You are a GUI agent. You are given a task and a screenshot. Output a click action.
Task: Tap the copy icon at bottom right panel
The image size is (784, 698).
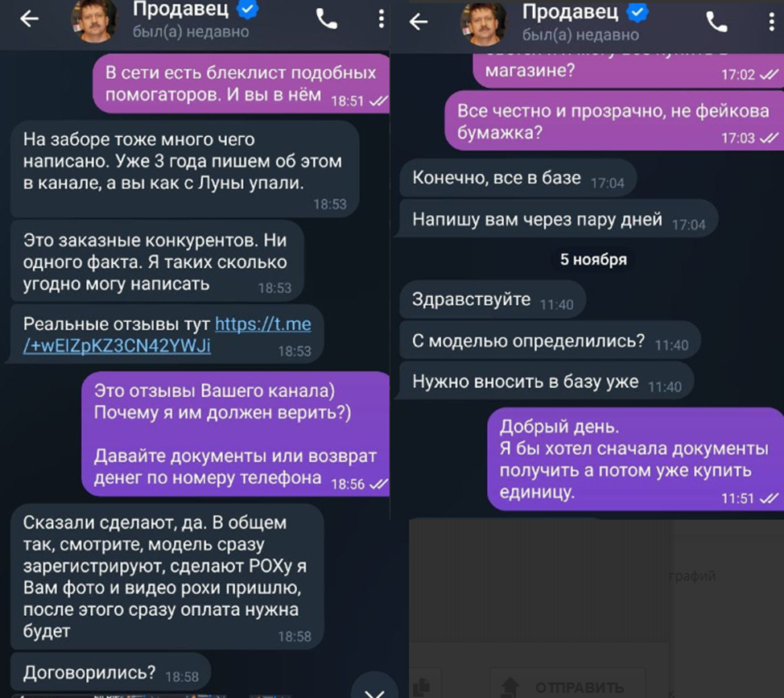[x=422, y=687]
